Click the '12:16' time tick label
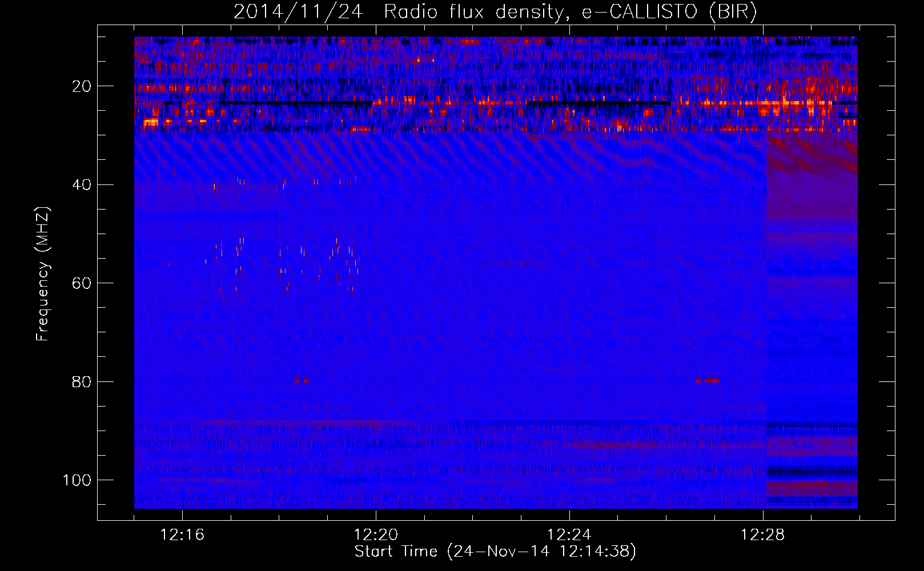The height and width of the screenshot is (571, 924). click(182, 535)
